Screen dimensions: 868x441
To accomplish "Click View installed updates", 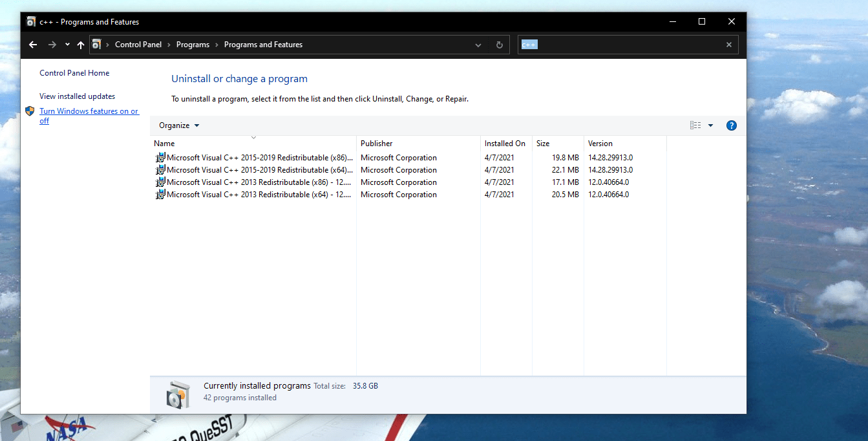I will coord(77,96).
